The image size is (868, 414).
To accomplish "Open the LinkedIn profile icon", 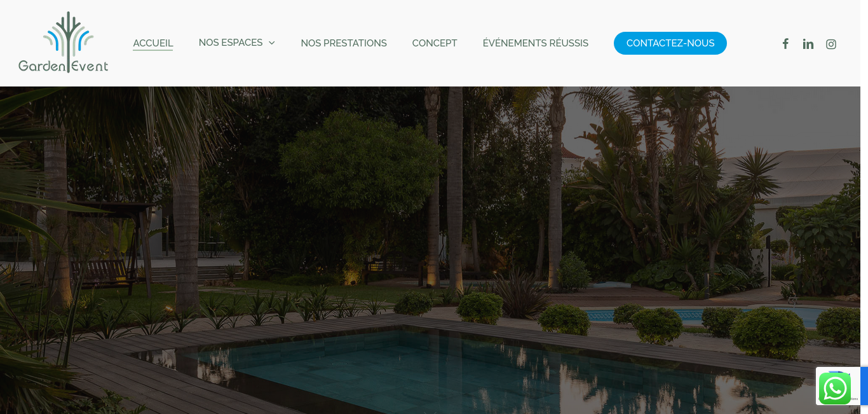I will 808,44.
